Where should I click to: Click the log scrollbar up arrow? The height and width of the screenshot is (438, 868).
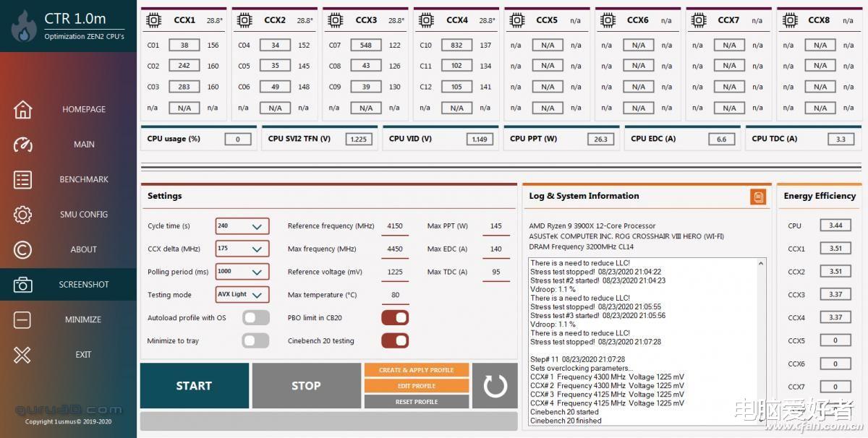762,263
